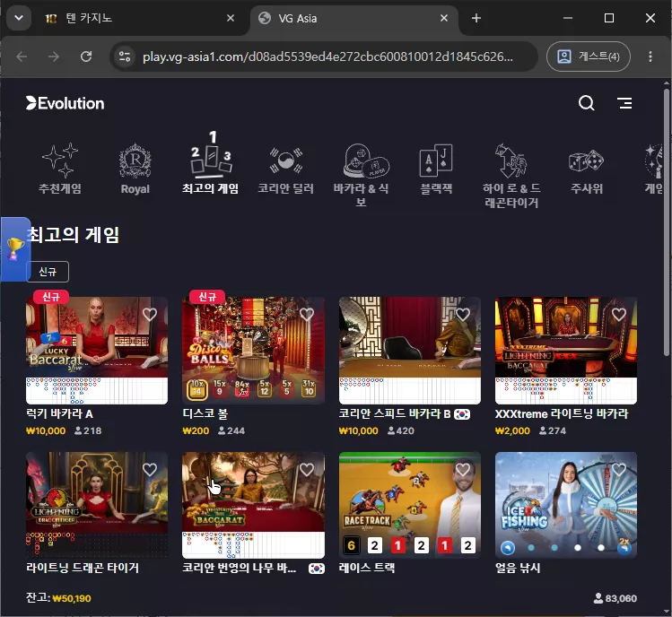
Task: Open the hamburger menu in lobby header
Action: [624, 103]
